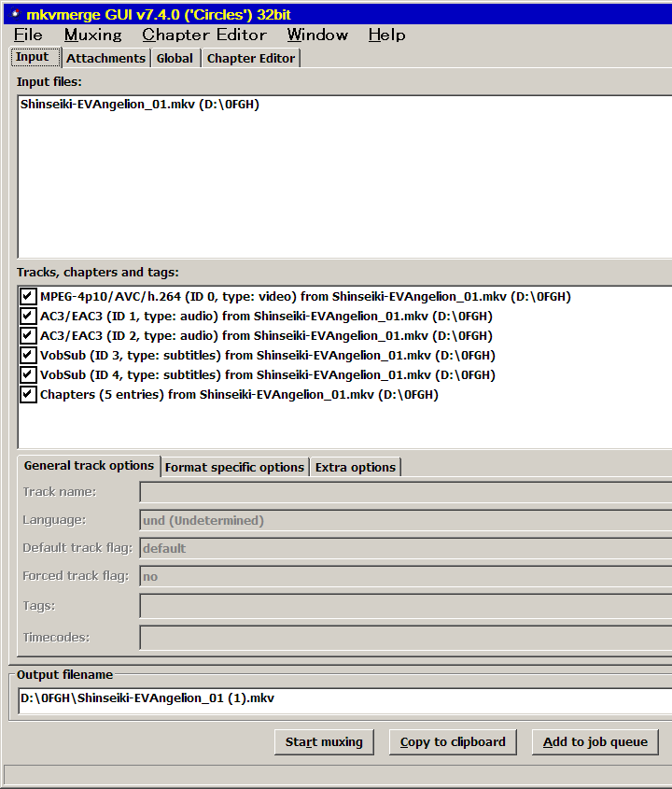Open the Default track flag dropdown
The image size is (672, 789).
pos(405,548)
